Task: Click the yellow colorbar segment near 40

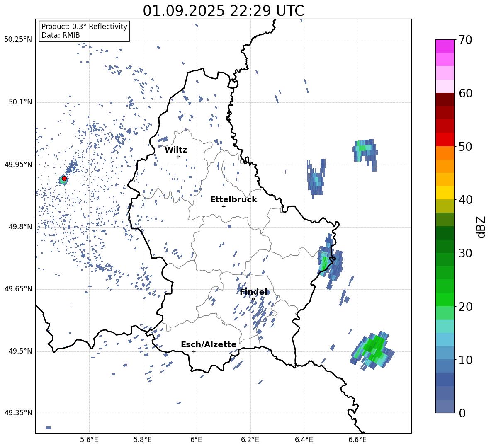Action: coord(445,193)
